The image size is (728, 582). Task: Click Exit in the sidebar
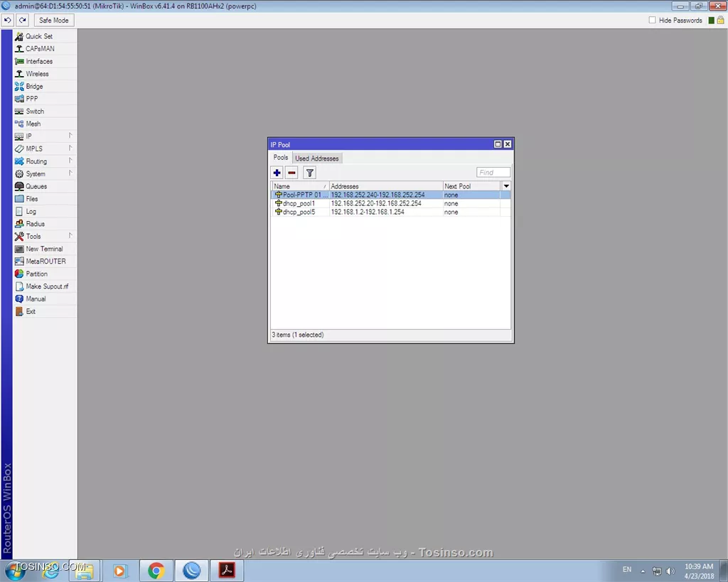coord(45,311)
